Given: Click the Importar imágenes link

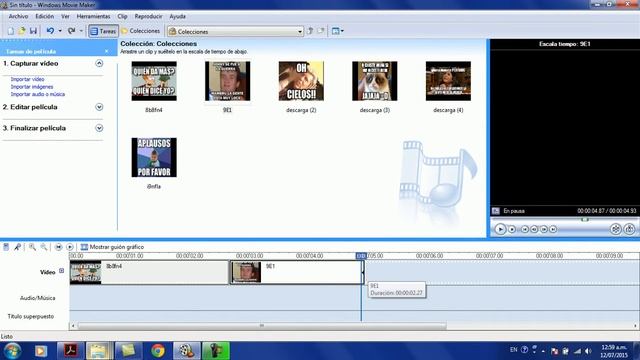Looking at the screenshot, I should coord(32,87).
